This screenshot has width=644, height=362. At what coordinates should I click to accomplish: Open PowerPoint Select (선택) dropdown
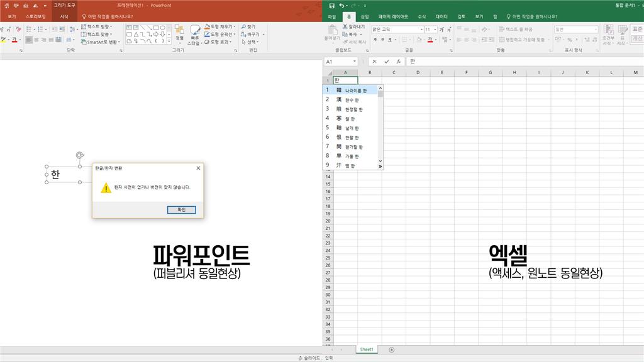click(250, 42)
